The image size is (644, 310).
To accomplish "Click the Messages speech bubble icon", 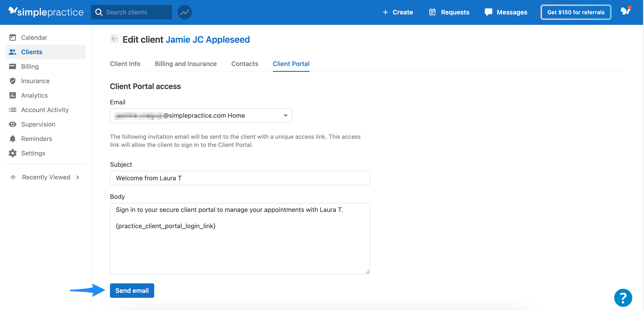I will point(488,12).
